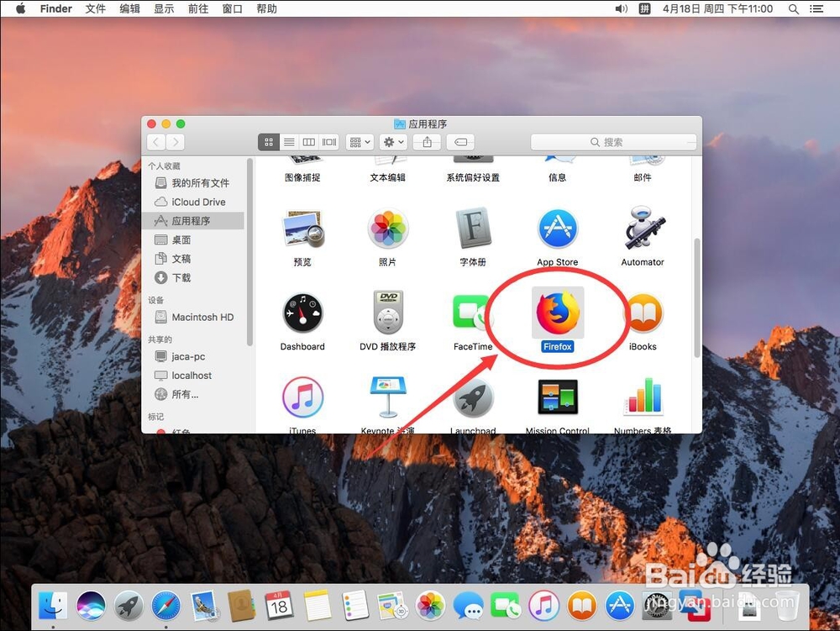Select the Launchpad rocket in Finder window

click(472, 397)
